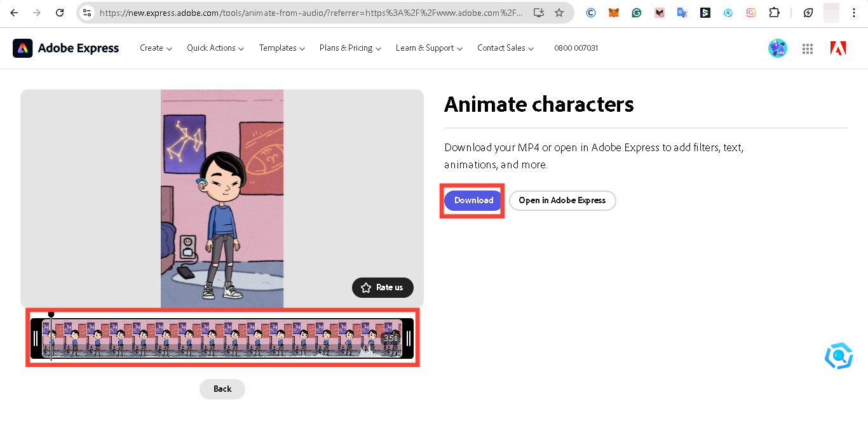Open the MetaMask fox extension

click(614, 13)
